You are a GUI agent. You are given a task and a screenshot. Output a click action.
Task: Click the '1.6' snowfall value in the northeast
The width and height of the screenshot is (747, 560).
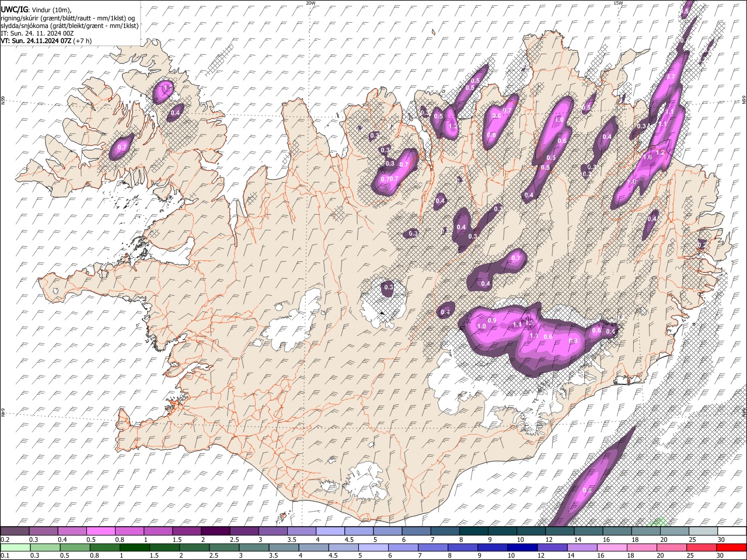(x=647, y=157)
